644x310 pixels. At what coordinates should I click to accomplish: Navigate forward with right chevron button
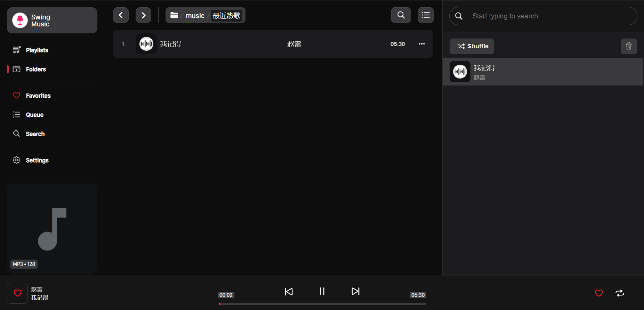(143, 15)
